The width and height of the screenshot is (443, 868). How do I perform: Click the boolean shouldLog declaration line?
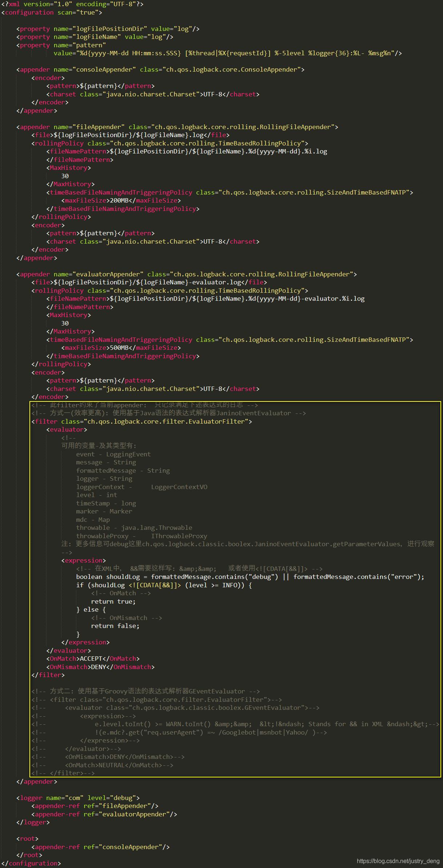(x=250, y=577)
